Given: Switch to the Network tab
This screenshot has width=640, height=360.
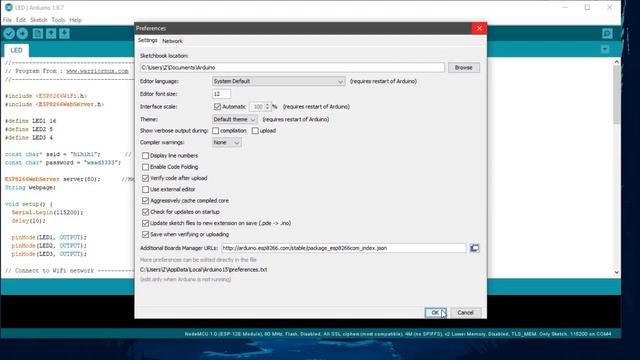Looking at the screenshot, I should point(172,41).
